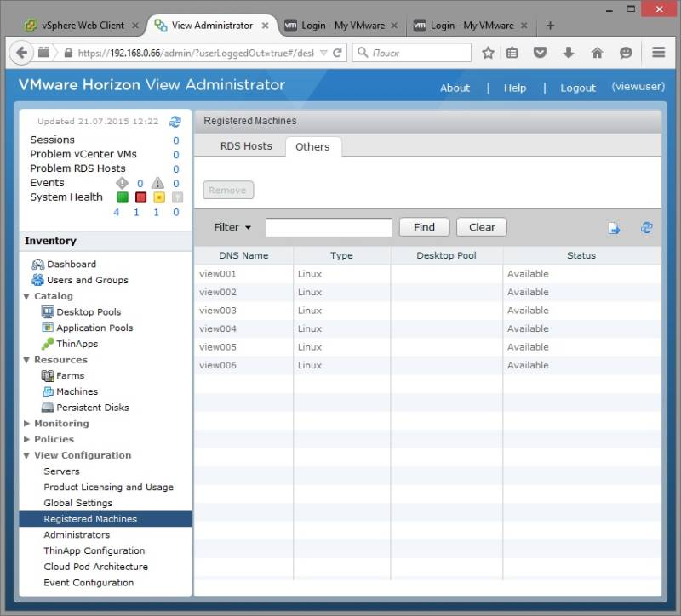The height and width of the screenshot is (616, 681).
Task: Click the Events warning triangle icon
Action: (x=157, y=183)
